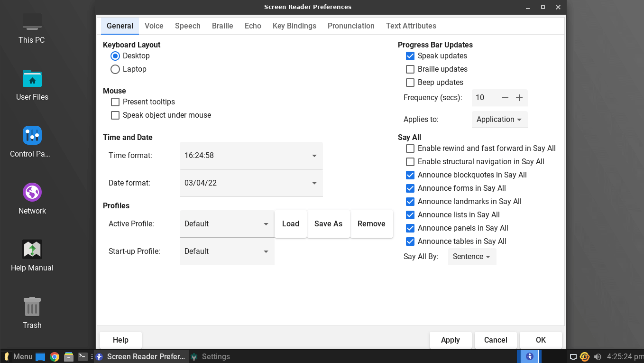Viewport: 644px width, 363px height.
Task: Open the Trash desktop icon
Action: 32,313
